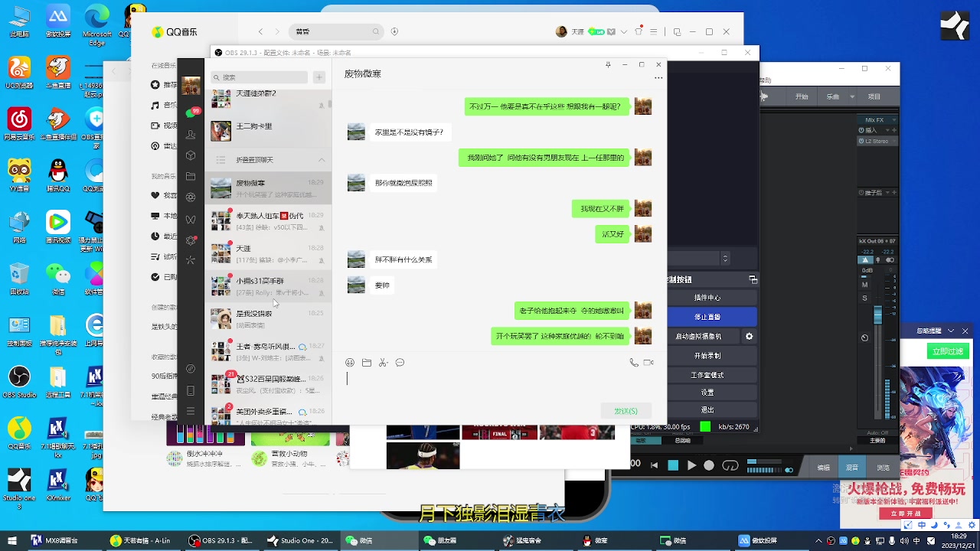This screenshot has height=551, width=980.
Task: Open 插件中心 in OBS controls
Action: click(x=707, y=298)
